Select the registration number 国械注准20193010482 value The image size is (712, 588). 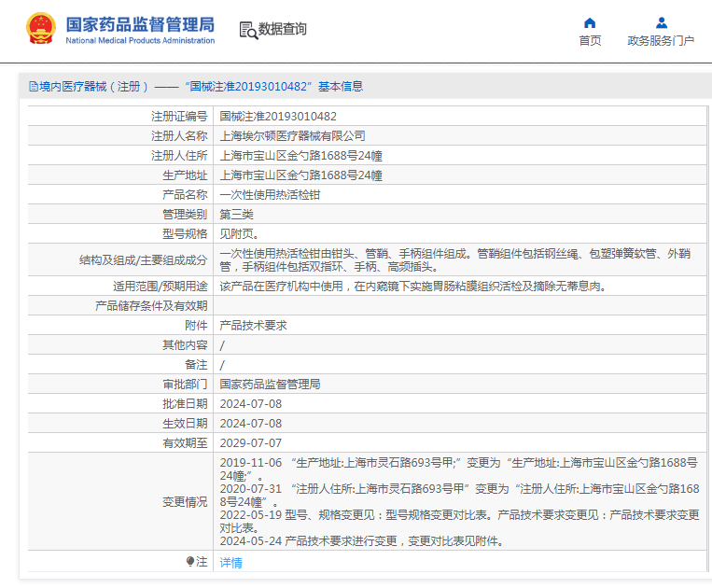coord(278,117)
